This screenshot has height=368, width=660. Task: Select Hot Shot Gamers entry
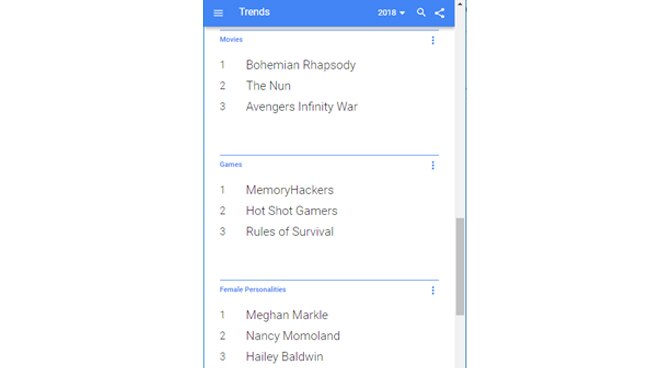(291, 211)
